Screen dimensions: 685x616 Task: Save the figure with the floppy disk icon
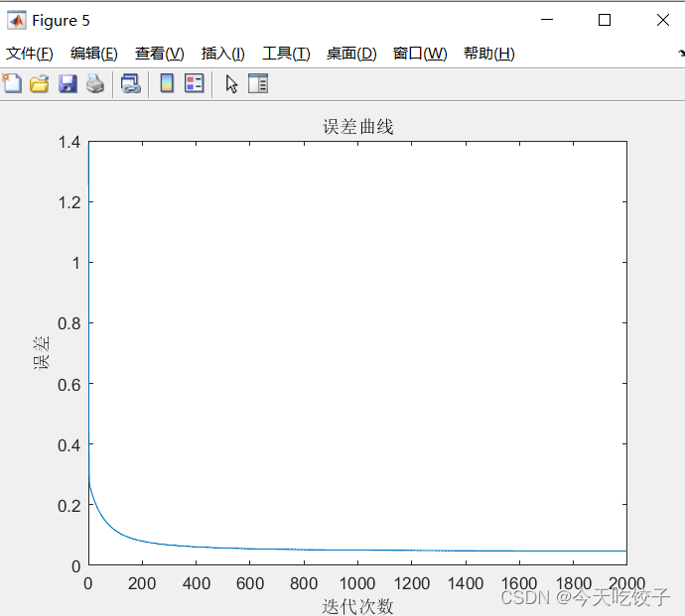68,83
